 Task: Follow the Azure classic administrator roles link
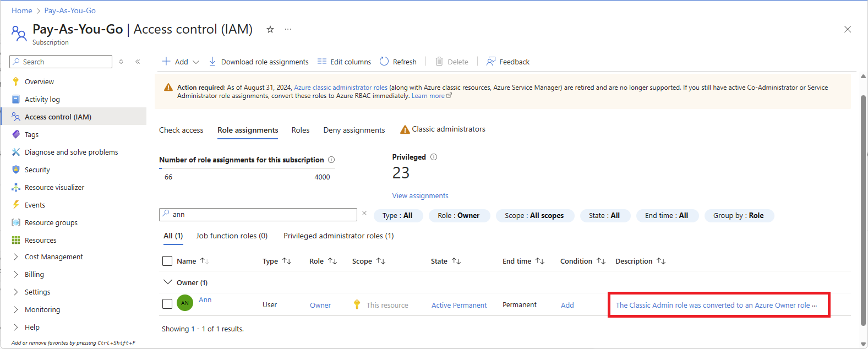tap(341, 87)
